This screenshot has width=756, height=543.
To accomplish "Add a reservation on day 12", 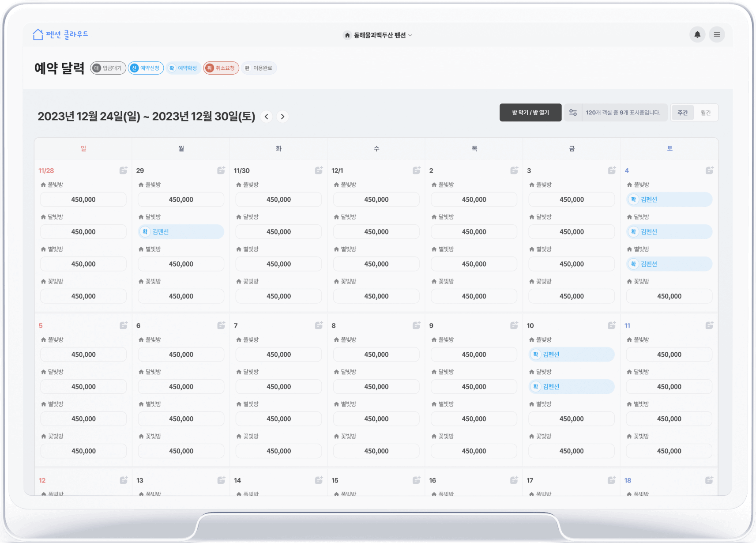I will pyautogui.click(x=124, y=480).
